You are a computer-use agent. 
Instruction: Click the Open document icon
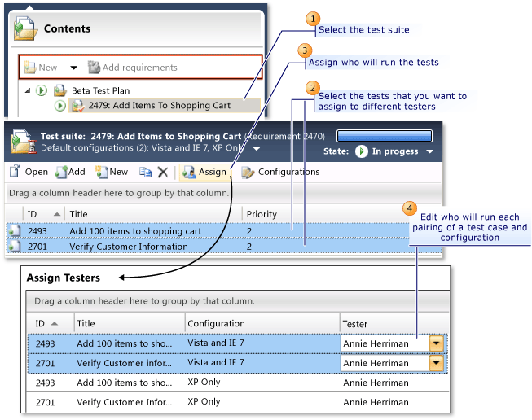15,171
